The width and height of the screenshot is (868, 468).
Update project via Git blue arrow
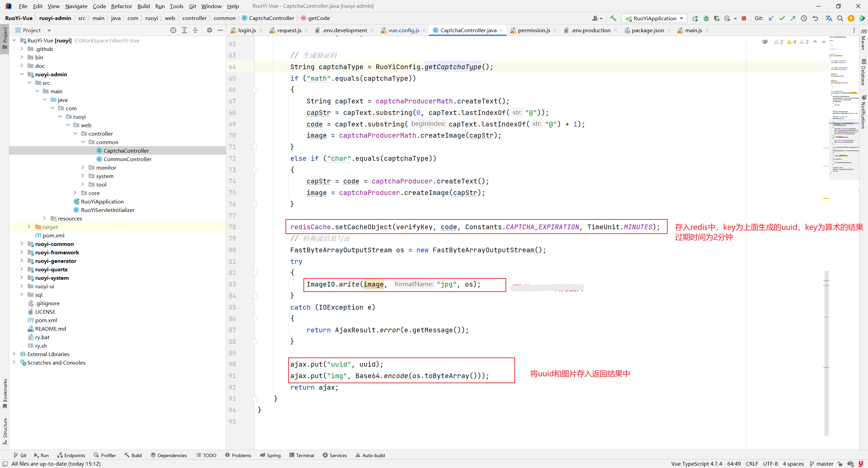(771, 18)
